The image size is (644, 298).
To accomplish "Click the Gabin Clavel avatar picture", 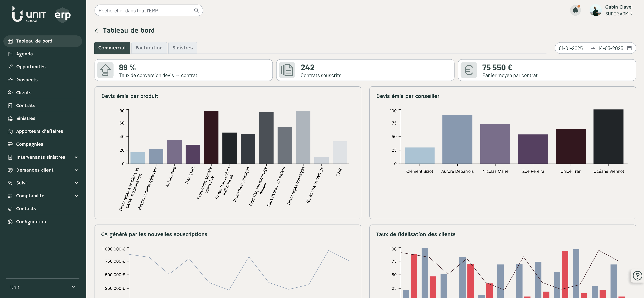I will point(596,10).
